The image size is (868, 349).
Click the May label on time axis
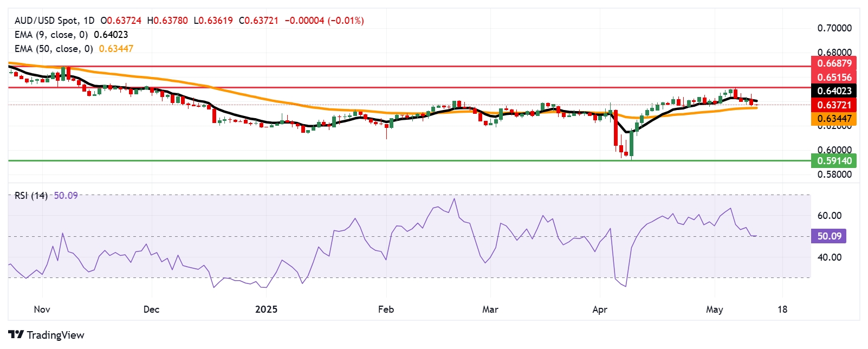pyautogui.click(x=714, y=309)
